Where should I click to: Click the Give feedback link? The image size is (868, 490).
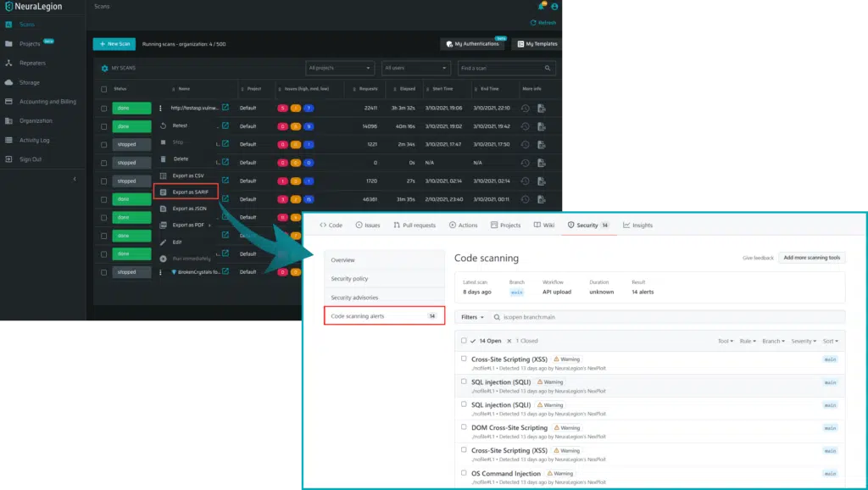(x=758, y=258)
